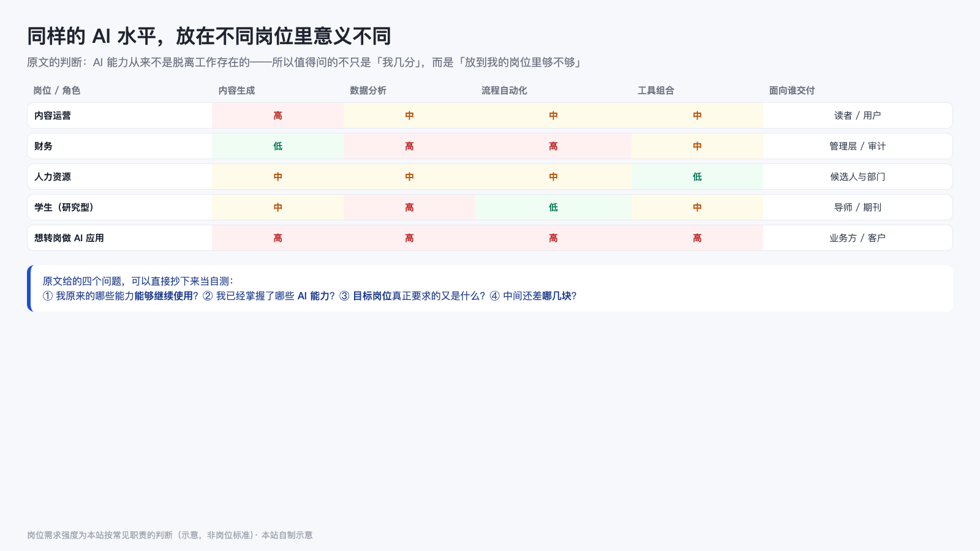This screenshot has width=980, height=551.
Task: Click the 候选人与部门 delivery cell
Action: pos(858,177)
